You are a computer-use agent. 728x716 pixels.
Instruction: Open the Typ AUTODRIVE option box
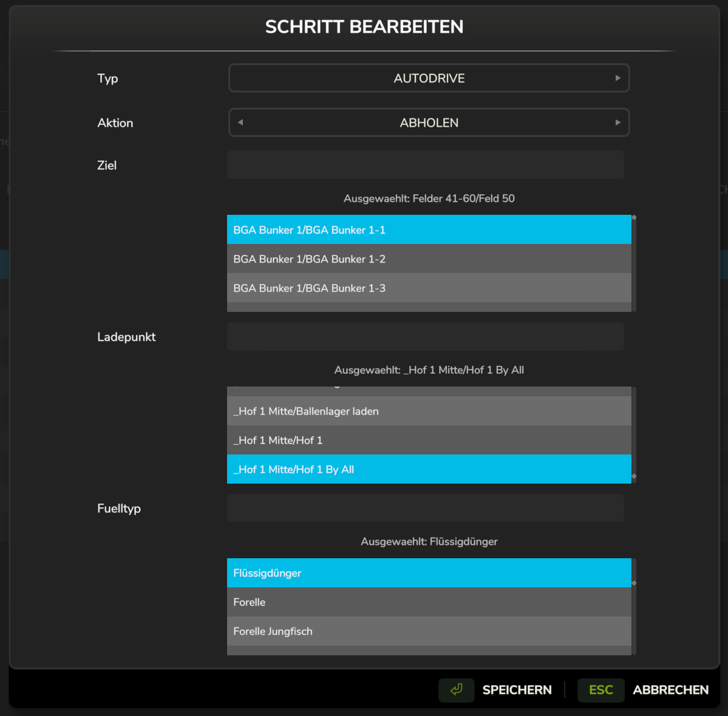[x=429, y=78]
